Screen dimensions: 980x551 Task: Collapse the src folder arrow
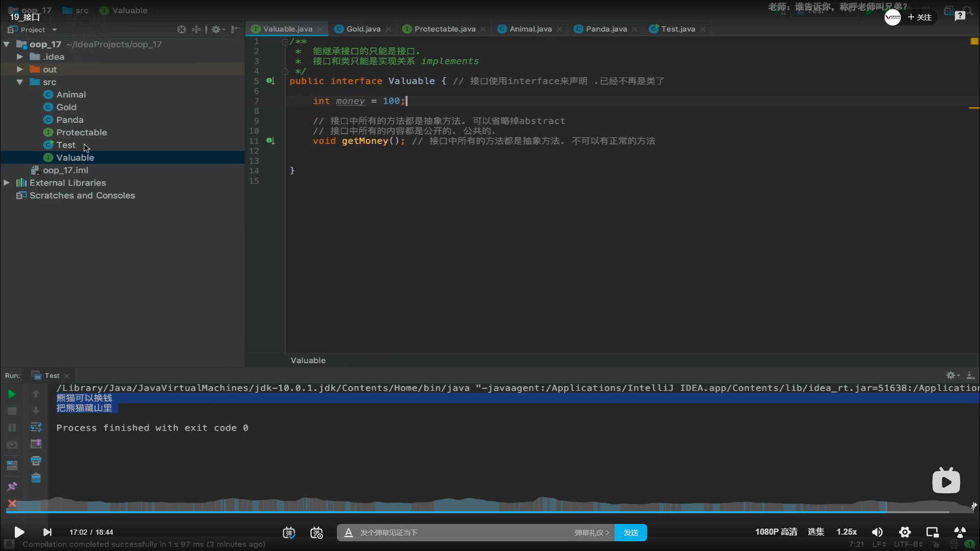click(x=20, y=82)
